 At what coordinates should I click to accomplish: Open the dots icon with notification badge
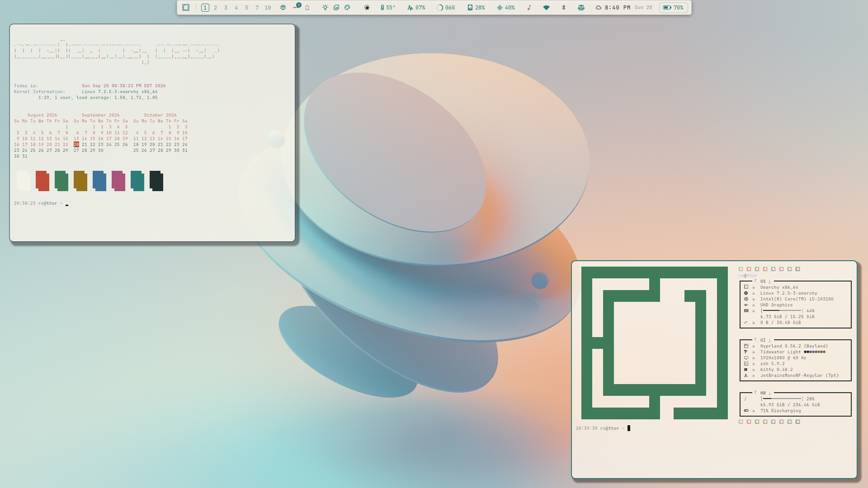coord(297,7)
